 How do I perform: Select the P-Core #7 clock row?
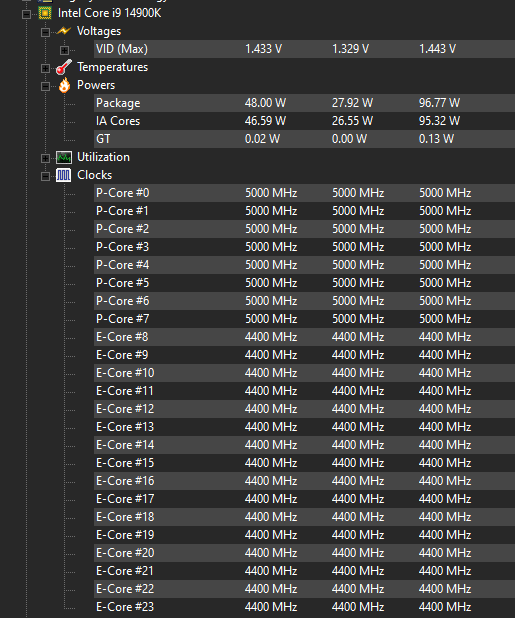click(305, 319)
